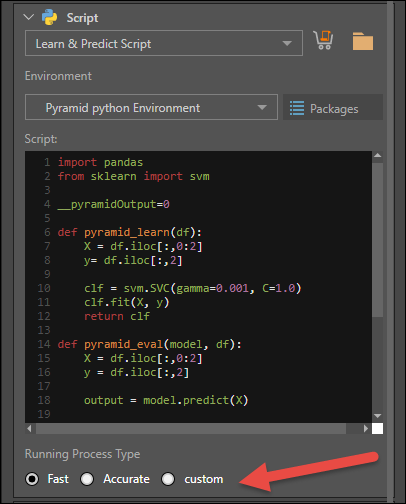Open the Learn & Predict Script dropdown
This screenshot has width=406, height=504.
(164, 43)
